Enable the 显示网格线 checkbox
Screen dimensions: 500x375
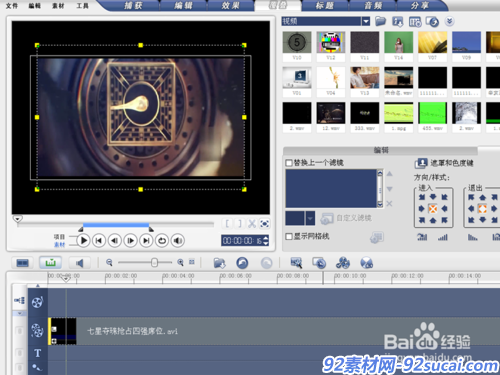tap(289, 236)
